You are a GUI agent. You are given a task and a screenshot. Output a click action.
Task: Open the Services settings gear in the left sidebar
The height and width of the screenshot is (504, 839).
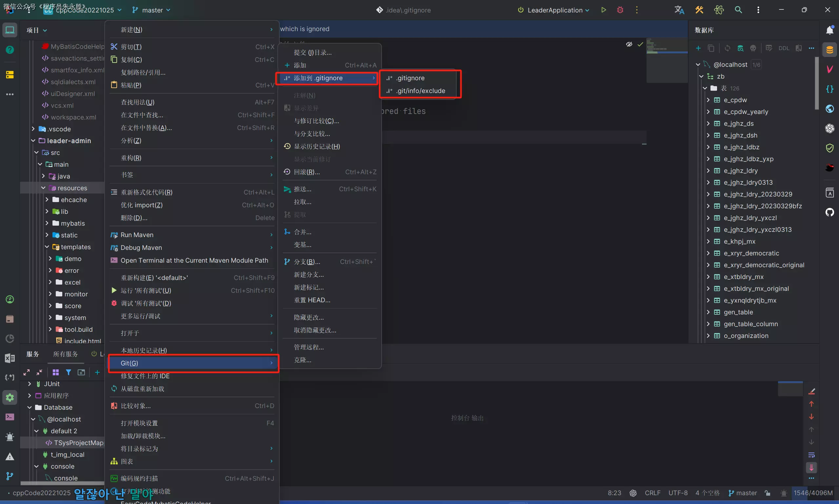10,397
